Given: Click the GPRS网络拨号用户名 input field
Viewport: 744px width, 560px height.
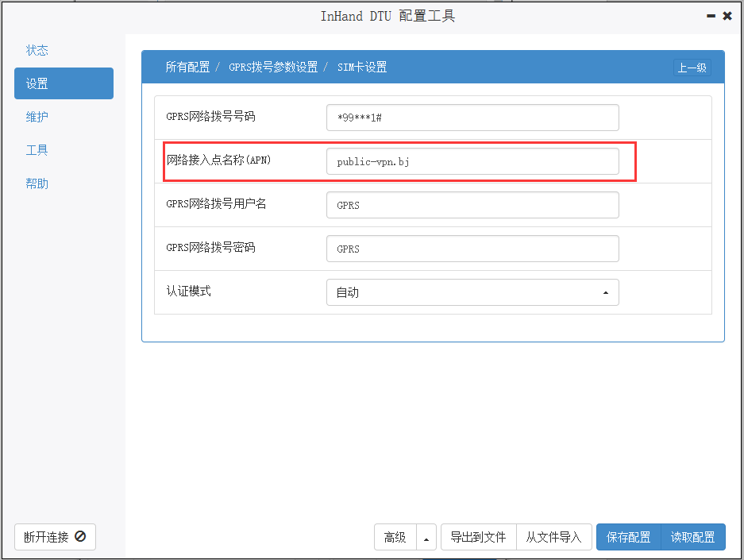Looking at the screenshot, I should click(x=472, y=205).
